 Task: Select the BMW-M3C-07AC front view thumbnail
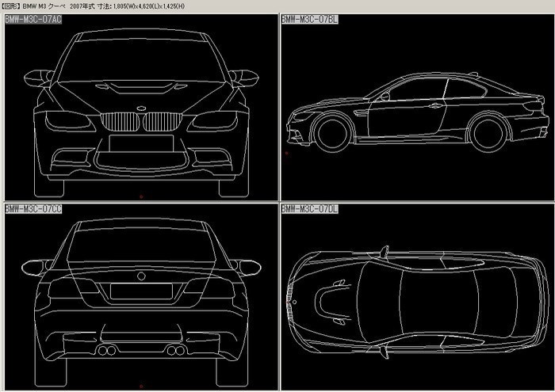(x=141, y=108)
